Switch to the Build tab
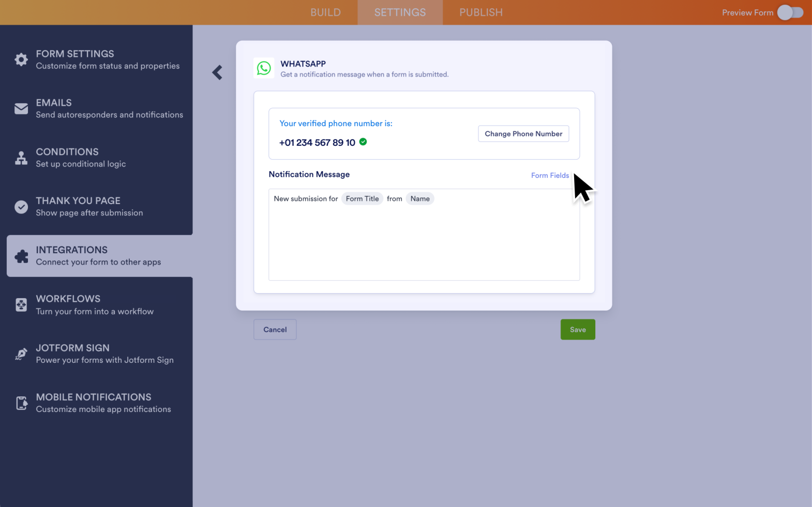The width and height of the screenshot is (812, 507). (x=325, y=12)
